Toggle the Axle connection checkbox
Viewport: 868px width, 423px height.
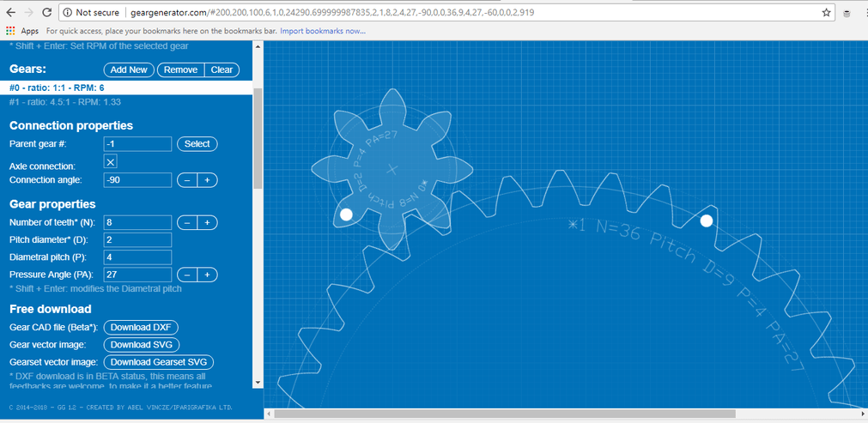pyautogui.click(x=111, y=161)
